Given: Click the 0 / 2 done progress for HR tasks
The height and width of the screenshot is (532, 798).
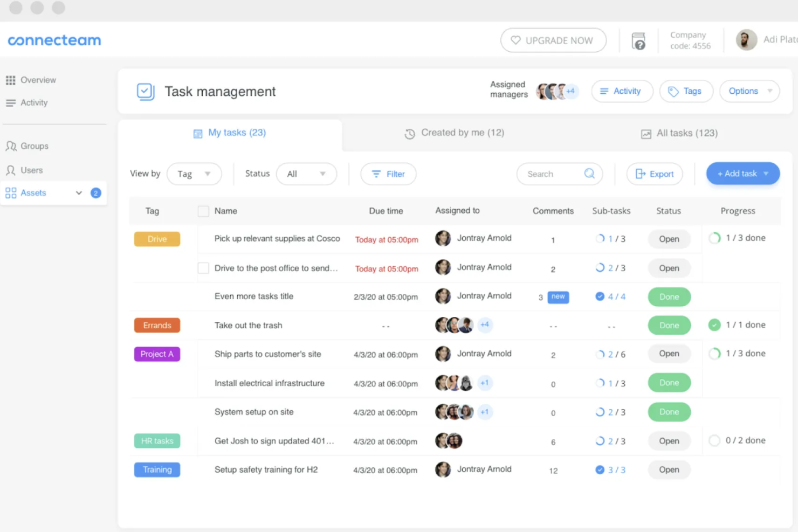Looking at the screenshot, I should pyautogui.click(x=737, y=440).
